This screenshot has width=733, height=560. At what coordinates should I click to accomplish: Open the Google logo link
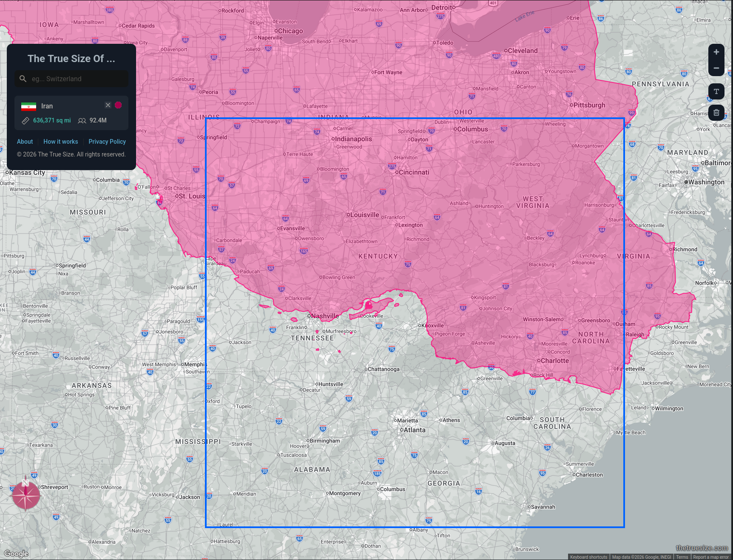pos(16,554)
